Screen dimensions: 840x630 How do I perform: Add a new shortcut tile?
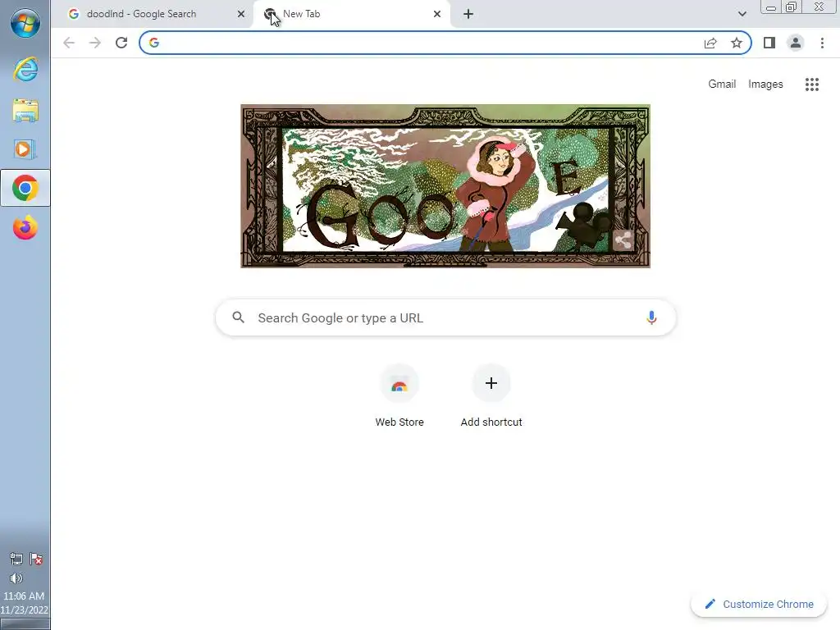[491, 396]
